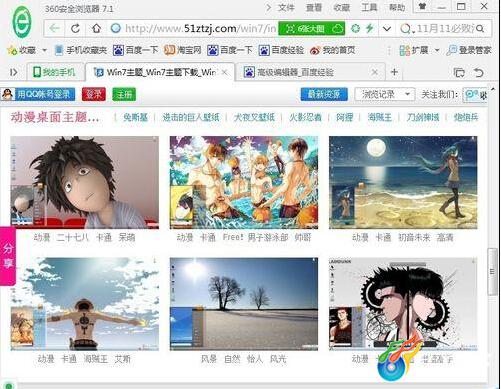Screen dimensions: 501x389
Task: Switch to the 高级编辑器_百度经验 tab
Action: (x=309, y=72)
